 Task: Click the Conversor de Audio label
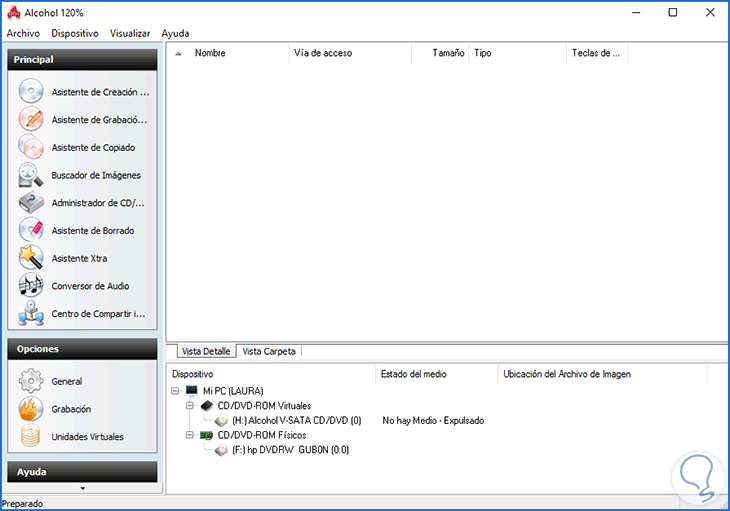point(90,286)
